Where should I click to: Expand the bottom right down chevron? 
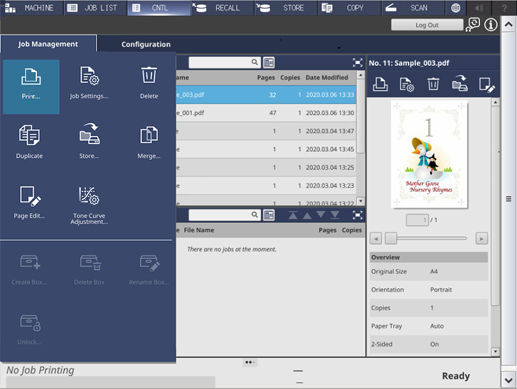click(x=508, y=380)
